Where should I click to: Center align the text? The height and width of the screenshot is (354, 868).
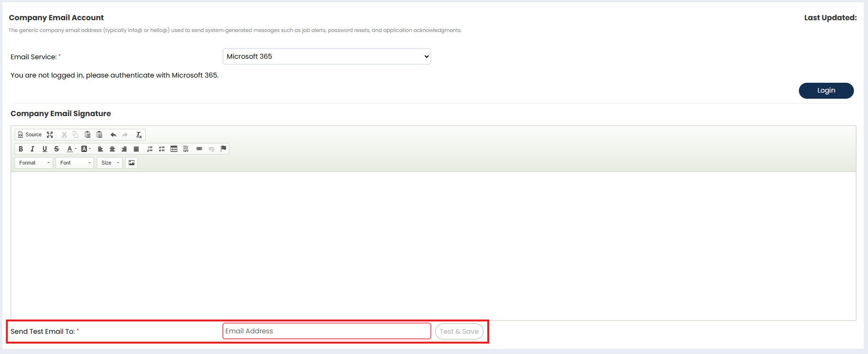click(112, 149)
